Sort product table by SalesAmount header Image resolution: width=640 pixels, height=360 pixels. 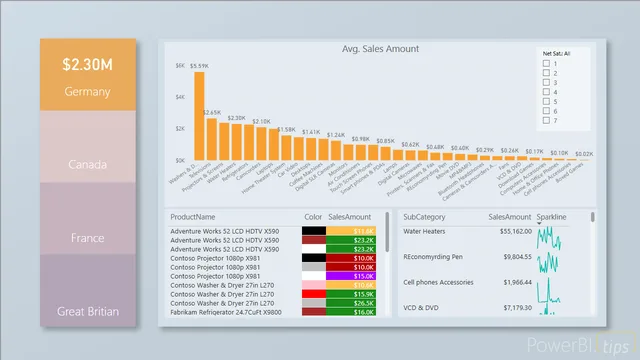coord(349,217)
